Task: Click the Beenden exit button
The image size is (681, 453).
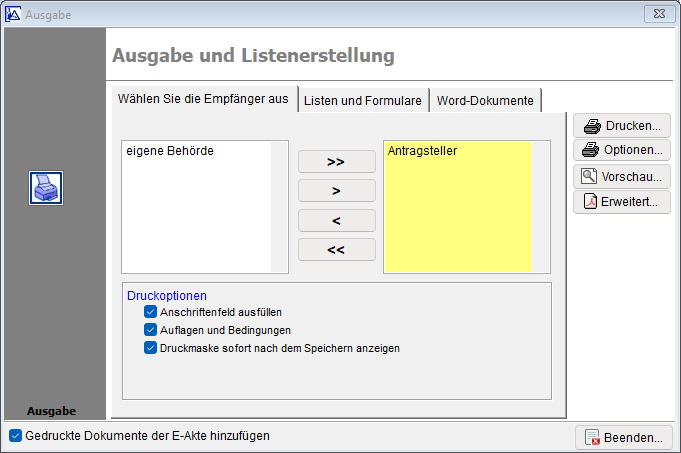Action: coord(623,438)
